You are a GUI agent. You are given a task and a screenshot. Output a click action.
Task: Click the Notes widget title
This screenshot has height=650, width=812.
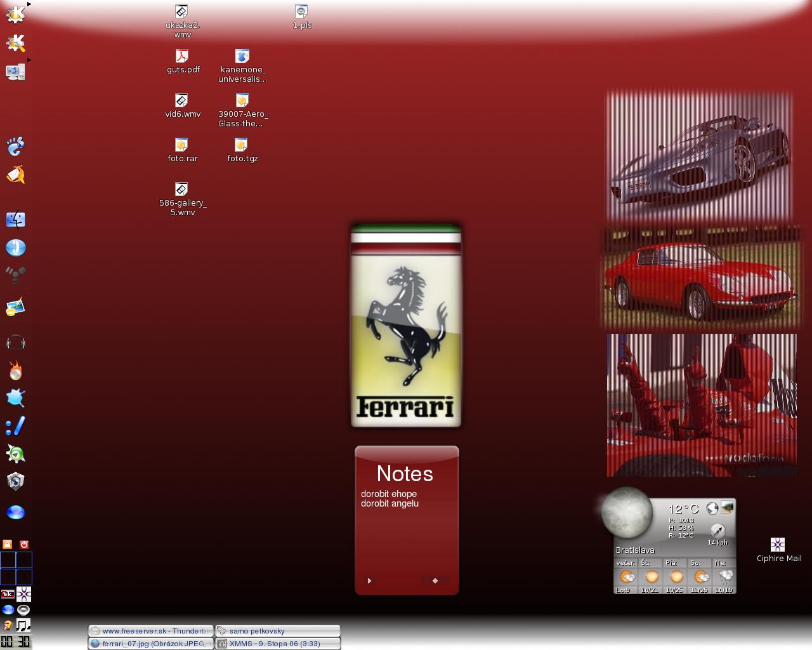tap(405, 474)
